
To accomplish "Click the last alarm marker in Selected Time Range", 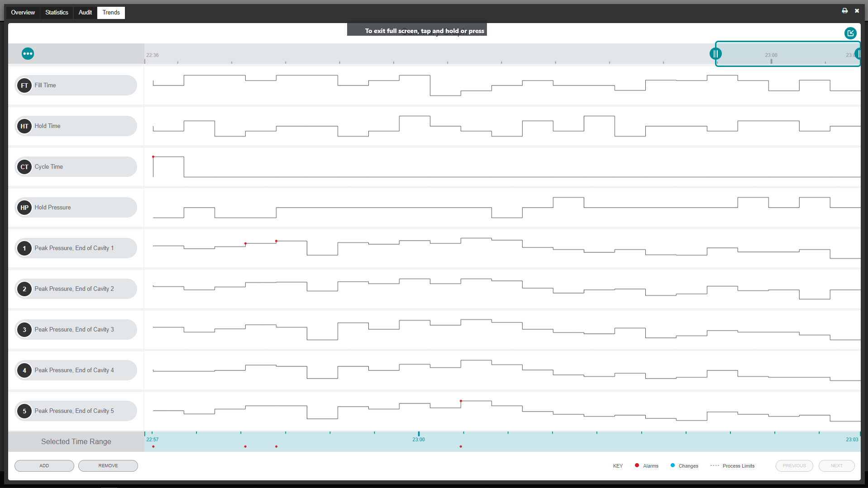I will coord(461,447).
